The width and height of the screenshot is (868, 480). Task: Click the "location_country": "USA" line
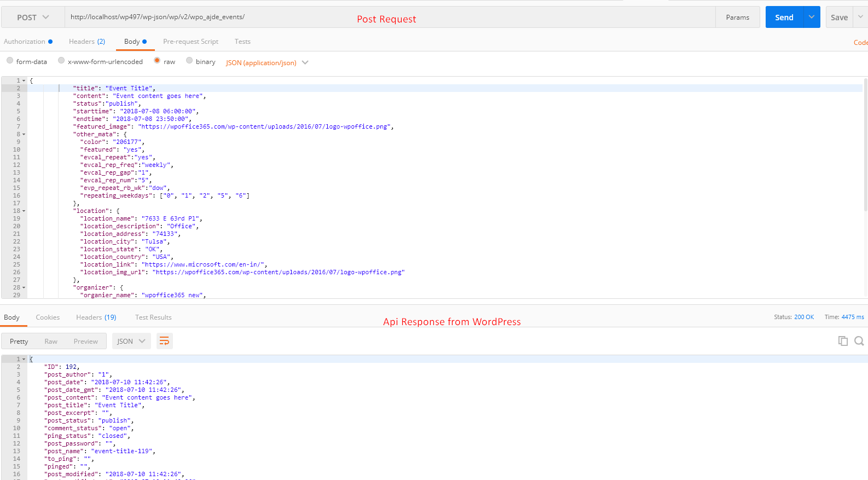coord(127,257)
